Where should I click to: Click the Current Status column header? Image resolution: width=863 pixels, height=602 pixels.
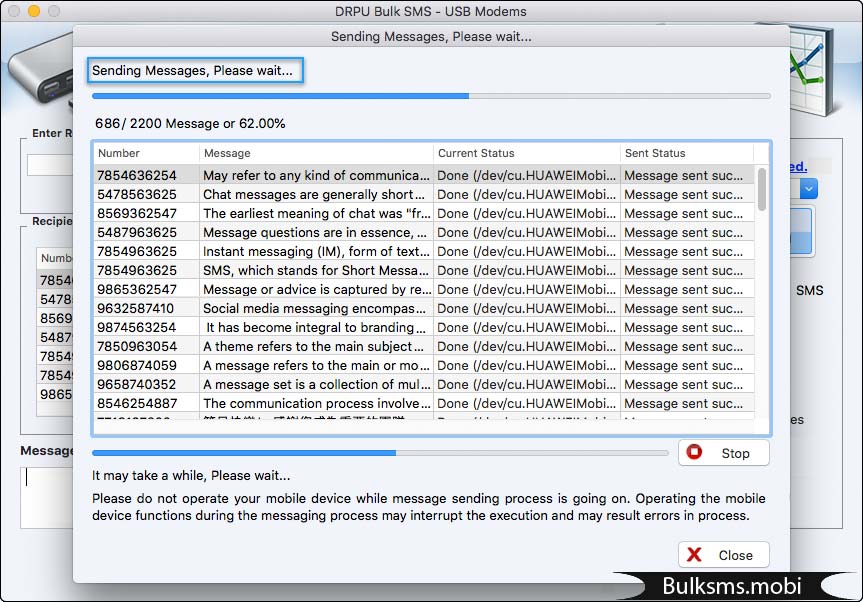coord(527,153)
